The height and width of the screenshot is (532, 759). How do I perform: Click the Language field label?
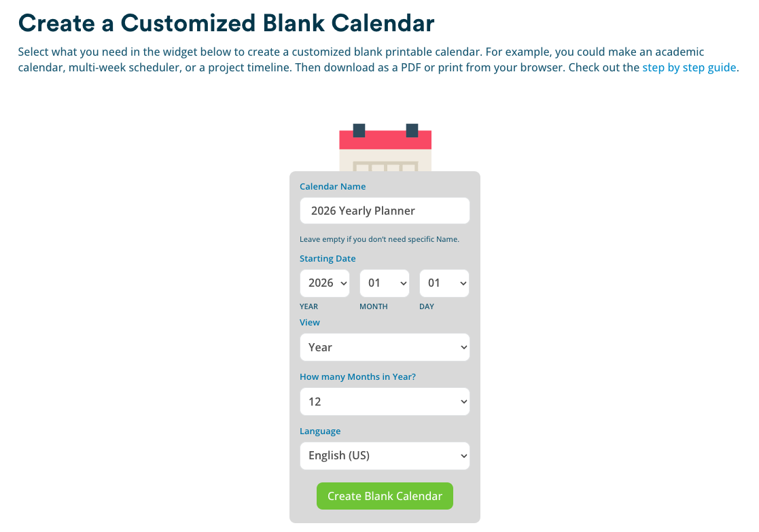320,431
